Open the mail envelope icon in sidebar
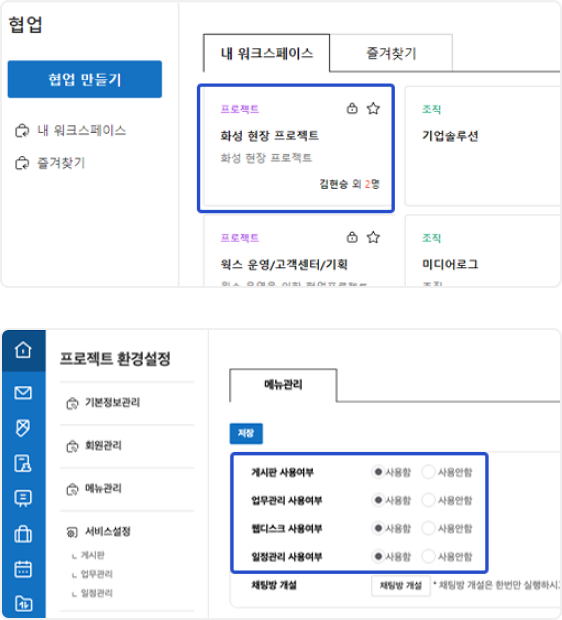Screen dimensions: 562x620 [x=23, y=393]
